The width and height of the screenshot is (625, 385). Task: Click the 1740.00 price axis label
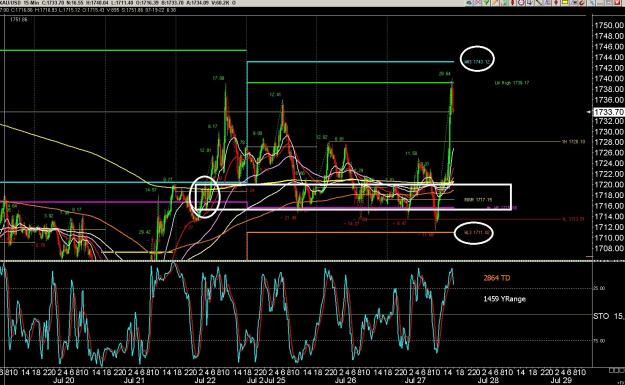609,79
